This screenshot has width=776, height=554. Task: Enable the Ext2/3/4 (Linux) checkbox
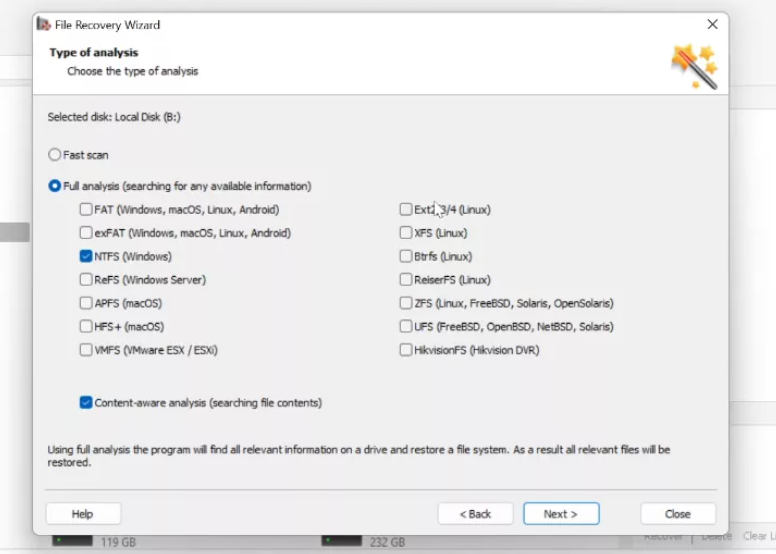[x=406, y=209]
